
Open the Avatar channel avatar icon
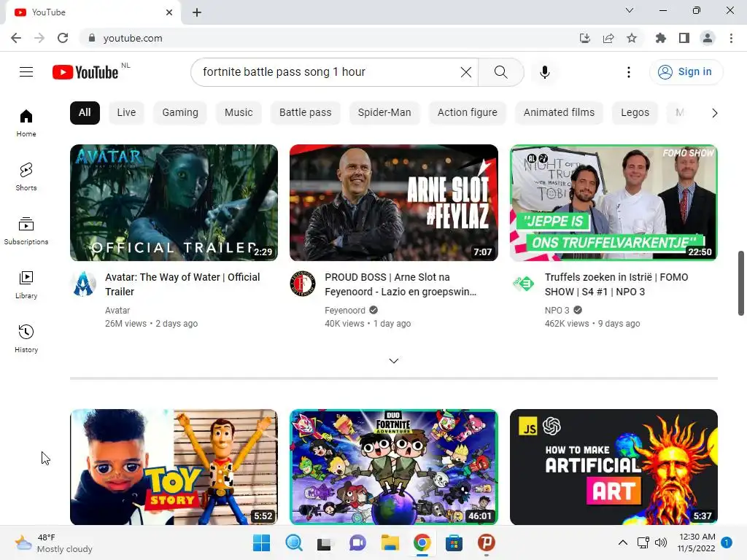coord(83,284)
